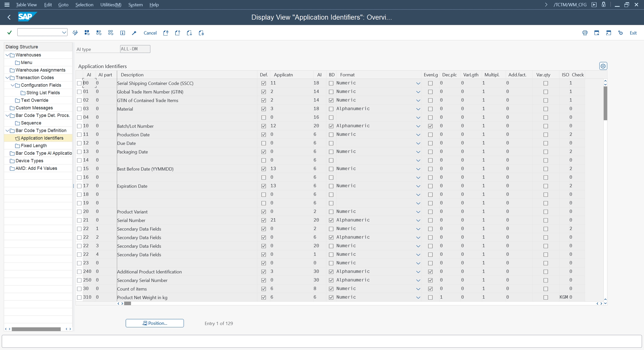Toggle Def. checkbox for Due Date row
Screen dimensions: 644x350
(x=263, y=143)
